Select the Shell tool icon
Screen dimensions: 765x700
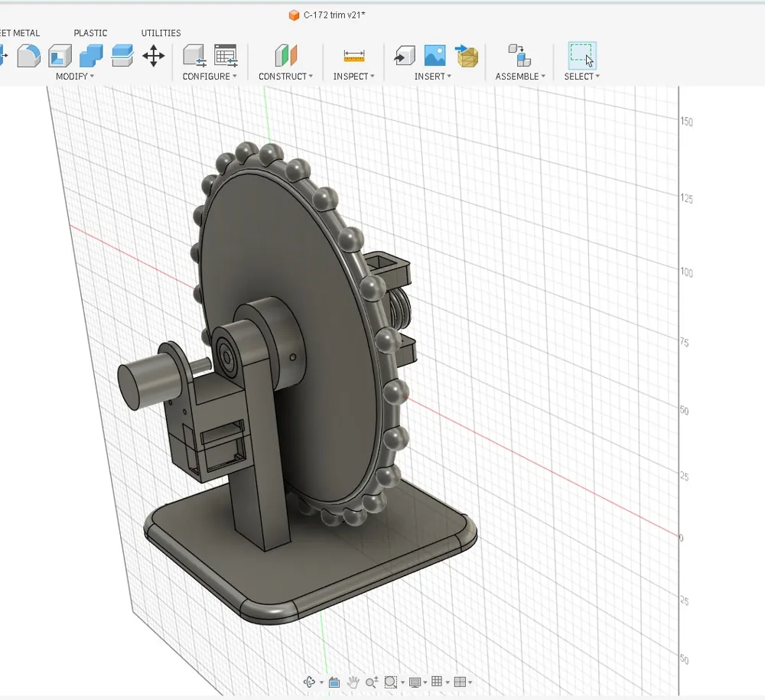[60, 56]
